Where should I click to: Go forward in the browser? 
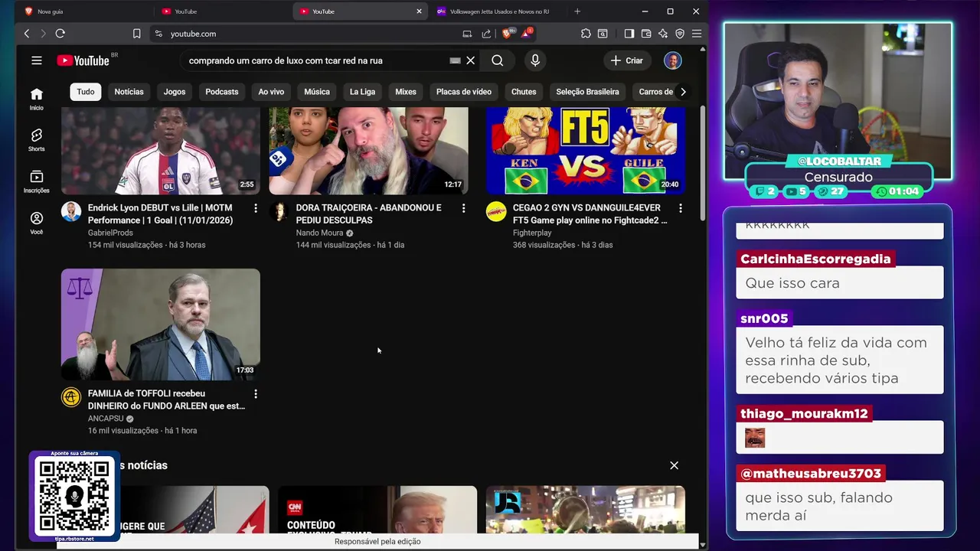(43, 34)
